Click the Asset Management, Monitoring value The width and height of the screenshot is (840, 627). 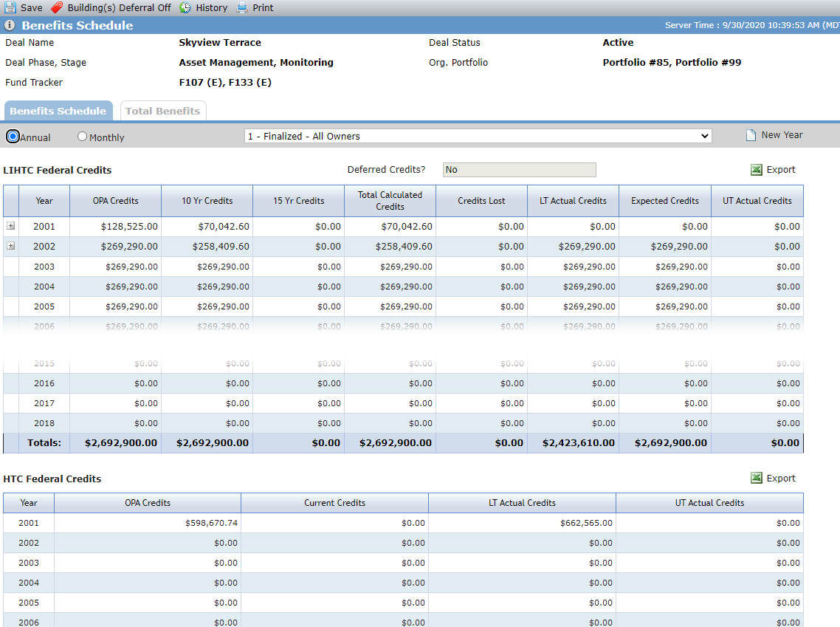tap(256, 62)
